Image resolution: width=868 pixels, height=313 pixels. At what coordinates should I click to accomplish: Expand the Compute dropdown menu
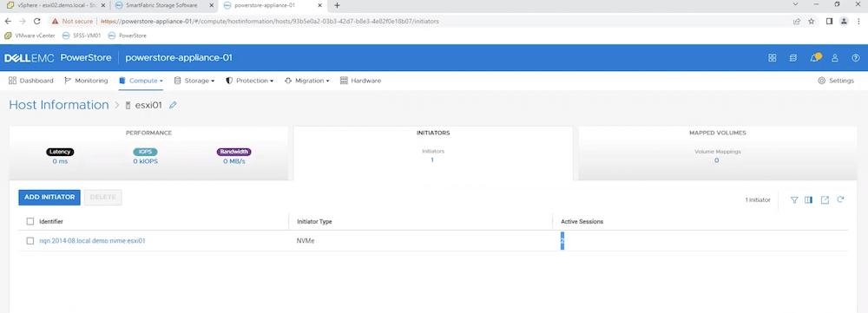(x=141, y=81)
